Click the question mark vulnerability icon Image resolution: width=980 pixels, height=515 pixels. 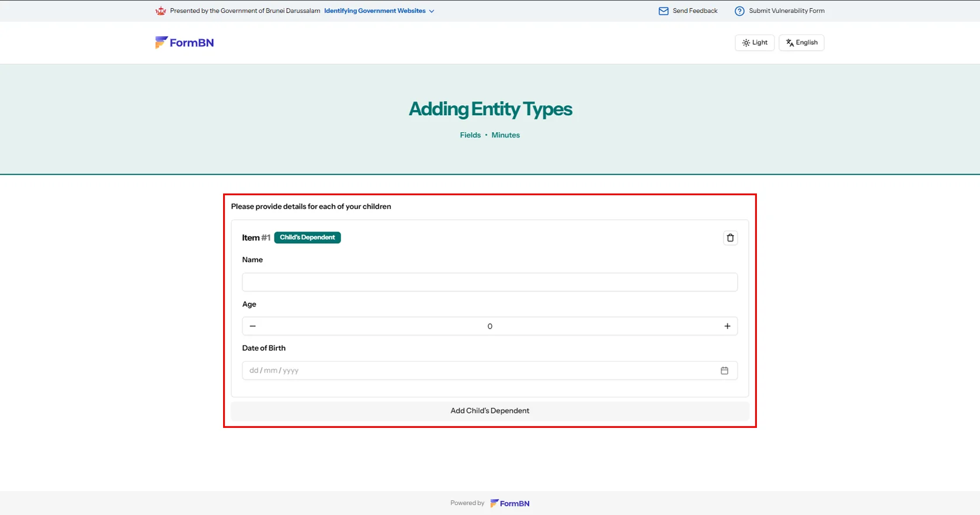pyautogui.click(x=739, y=11)
